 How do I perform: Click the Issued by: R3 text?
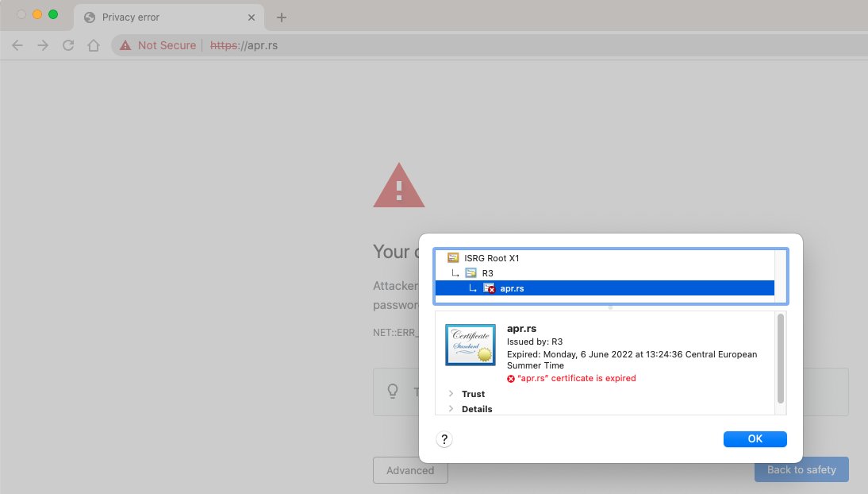(535, 342)
